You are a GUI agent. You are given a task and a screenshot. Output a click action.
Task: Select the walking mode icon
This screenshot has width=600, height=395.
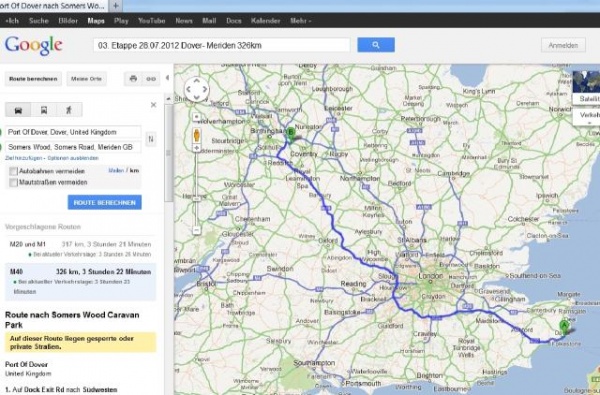pyautogui.click(x=69, y=110)
